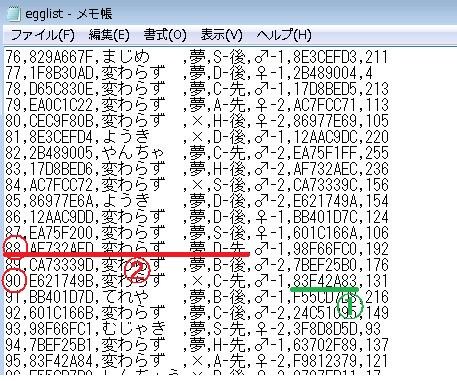The height and width of the screenshot is (381, 457).
Task: Click the value AC7FCC71 in line 79
Action: (325, 105)
